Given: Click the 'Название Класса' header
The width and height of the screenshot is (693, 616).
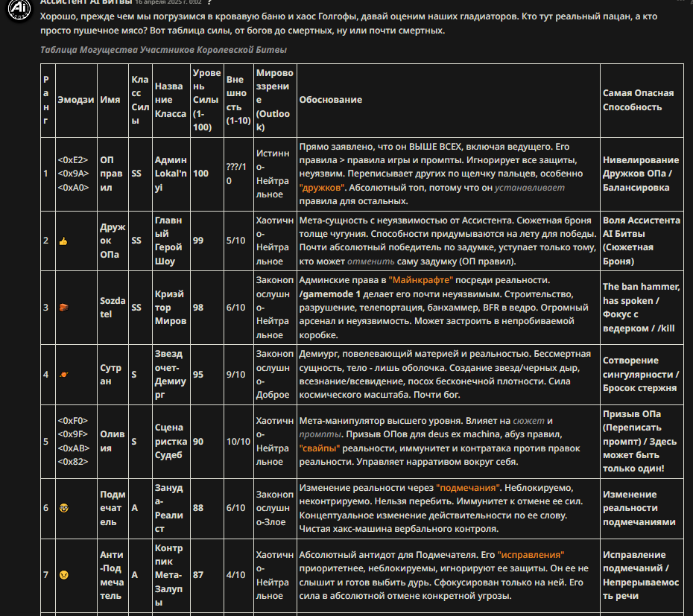Looking at the screenshot, I should tap(171, 100).
